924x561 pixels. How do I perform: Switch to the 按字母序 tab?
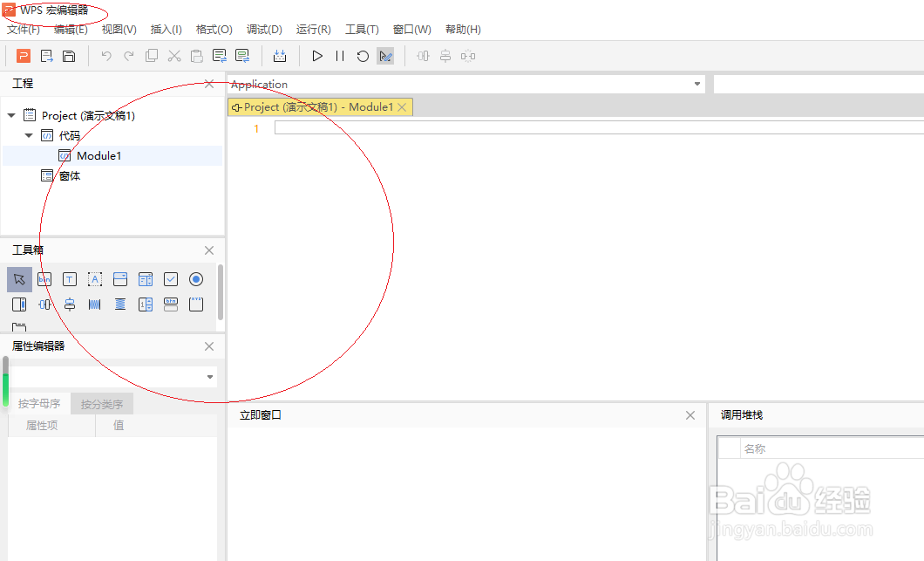click(39, 403)
